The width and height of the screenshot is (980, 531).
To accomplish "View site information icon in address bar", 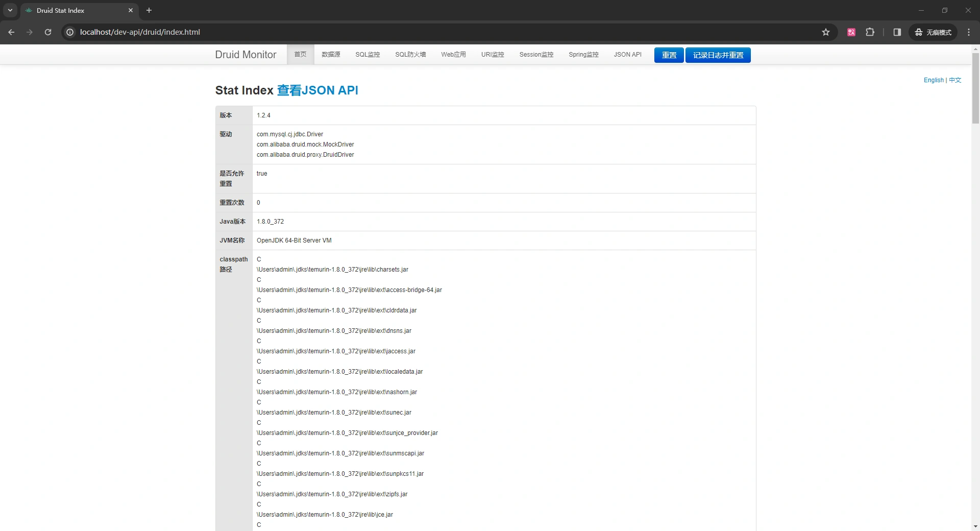I will (70, 32).
